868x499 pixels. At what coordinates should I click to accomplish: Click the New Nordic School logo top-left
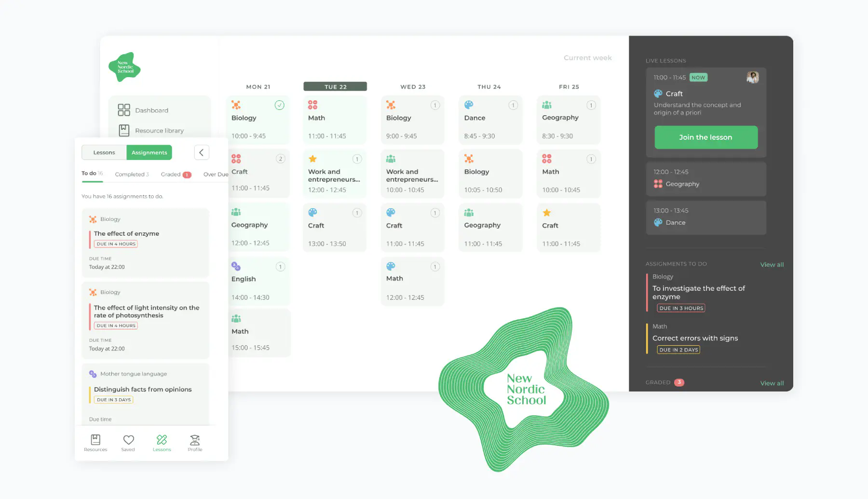(124, 67)
